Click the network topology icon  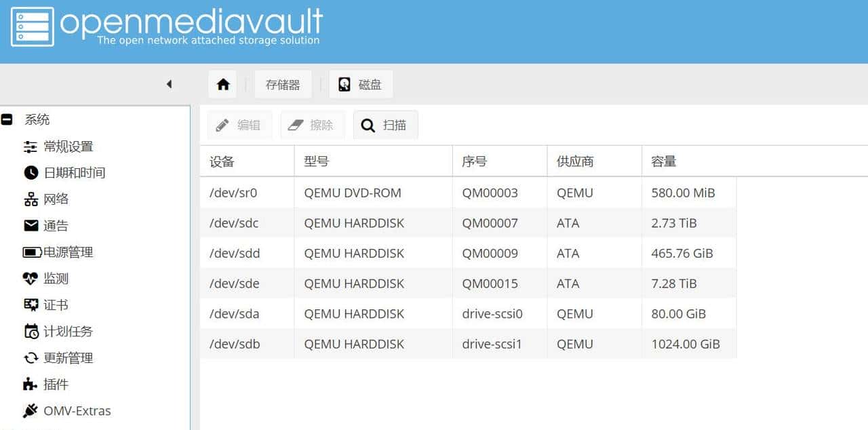click(x=31, y=199)
